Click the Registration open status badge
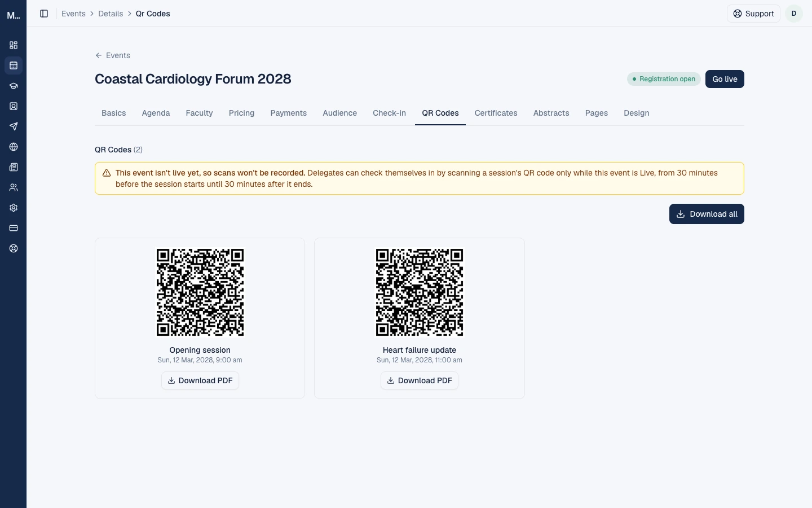812x508 pixels. pos(664,79)
